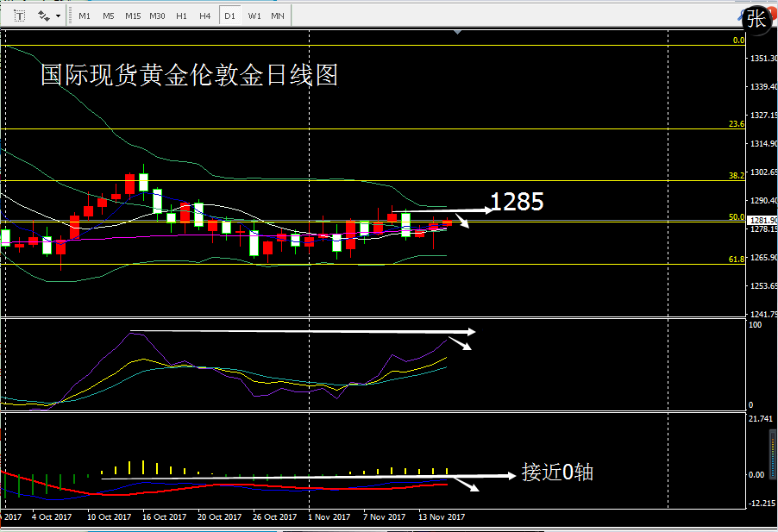Switch to M1 timeframe
Viewport: 778px width, 532px height.
(x=84, y=16)
